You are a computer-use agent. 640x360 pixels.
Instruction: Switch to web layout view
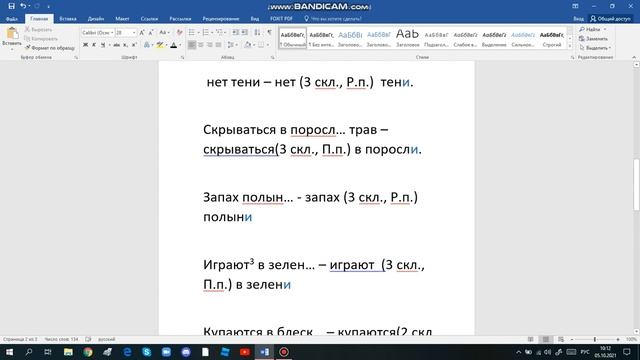click(x=561, y=339)
